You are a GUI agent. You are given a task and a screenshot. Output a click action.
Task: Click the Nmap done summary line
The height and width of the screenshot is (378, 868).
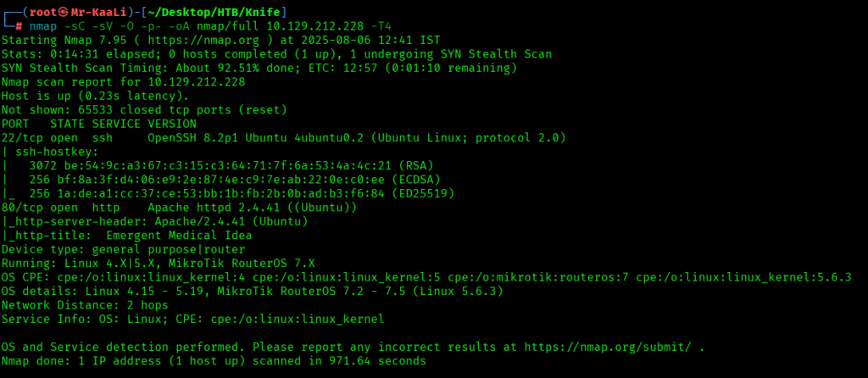point(214,361)
